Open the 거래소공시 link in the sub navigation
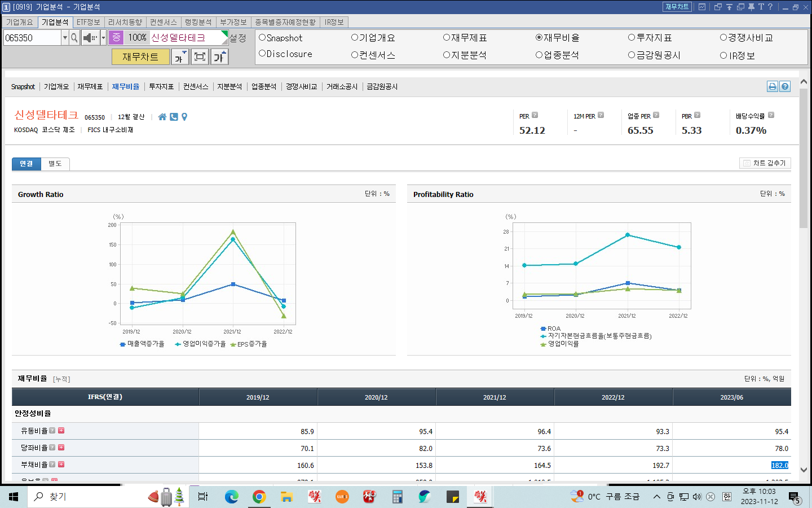The image size is (812, 508). [x=342, y=86]
